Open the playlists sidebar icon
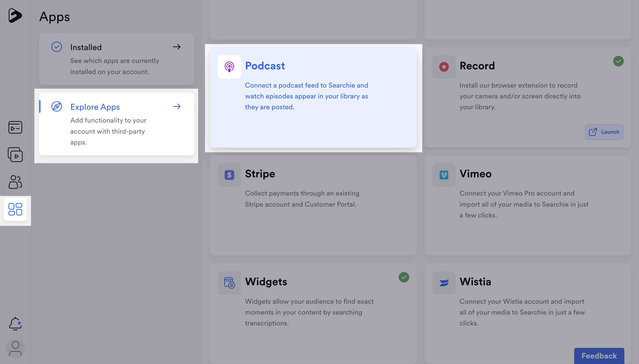This screenshot has width=639, height=364. (x=15, y=155)
